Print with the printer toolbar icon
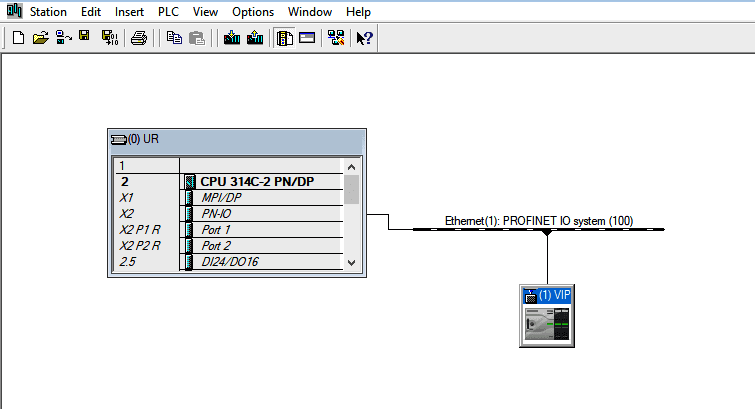Viewport: 755px width, 409px height. [139, 38]
